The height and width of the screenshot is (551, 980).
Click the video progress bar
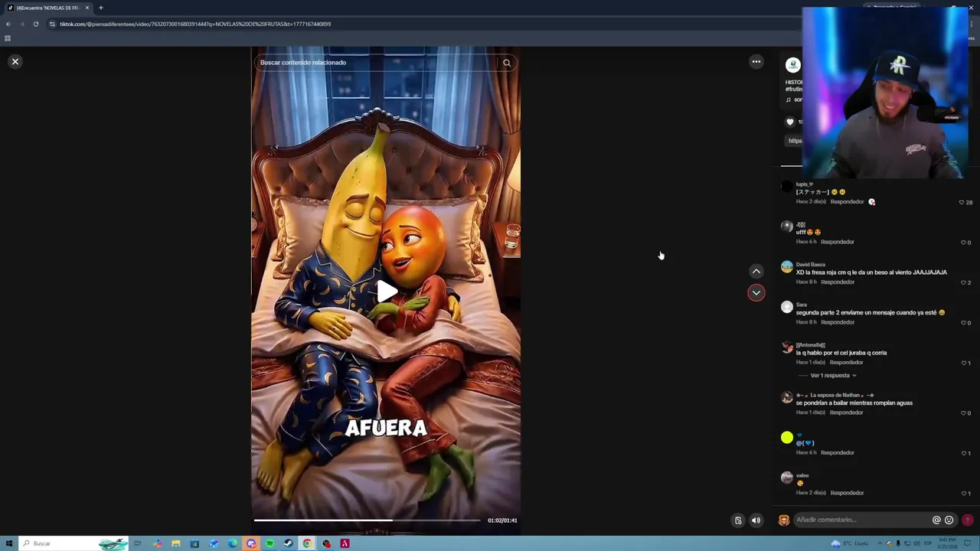click(367, 520)
